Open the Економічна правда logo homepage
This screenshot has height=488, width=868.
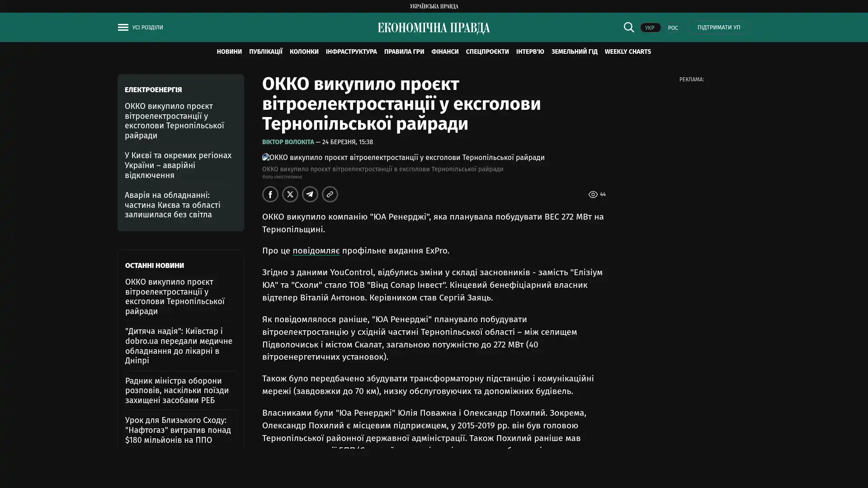pos(434,28)
